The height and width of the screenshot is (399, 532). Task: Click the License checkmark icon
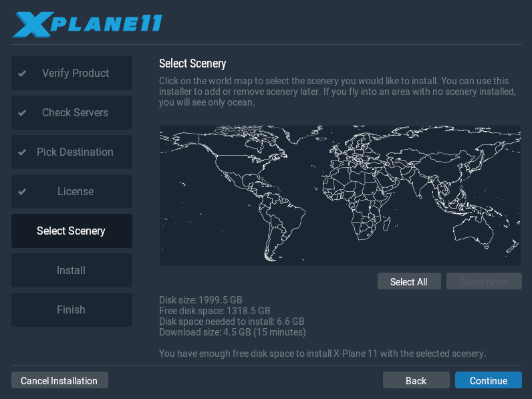click(x=22, y=191)
